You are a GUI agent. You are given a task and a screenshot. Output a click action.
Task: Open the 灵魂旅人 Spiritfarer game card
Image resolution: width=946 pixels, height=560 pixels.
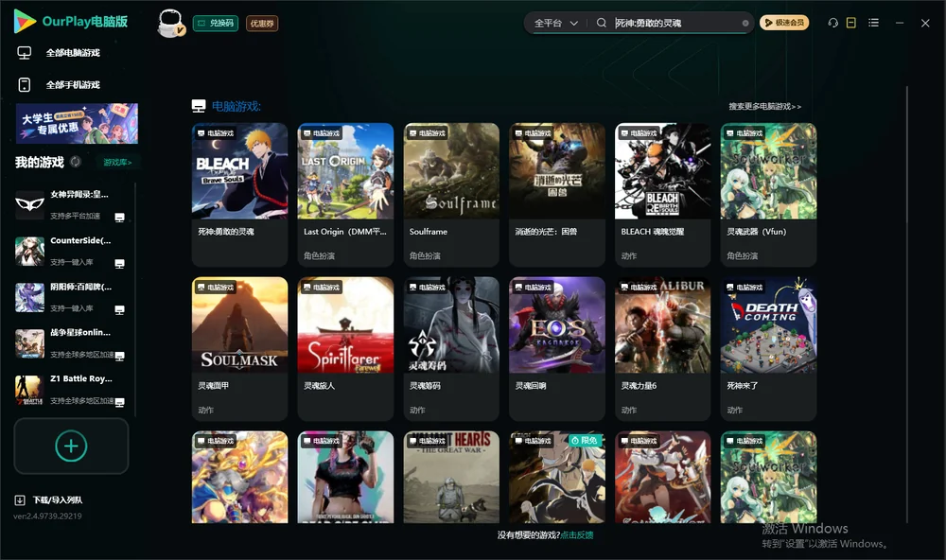[x=345, y=348]
